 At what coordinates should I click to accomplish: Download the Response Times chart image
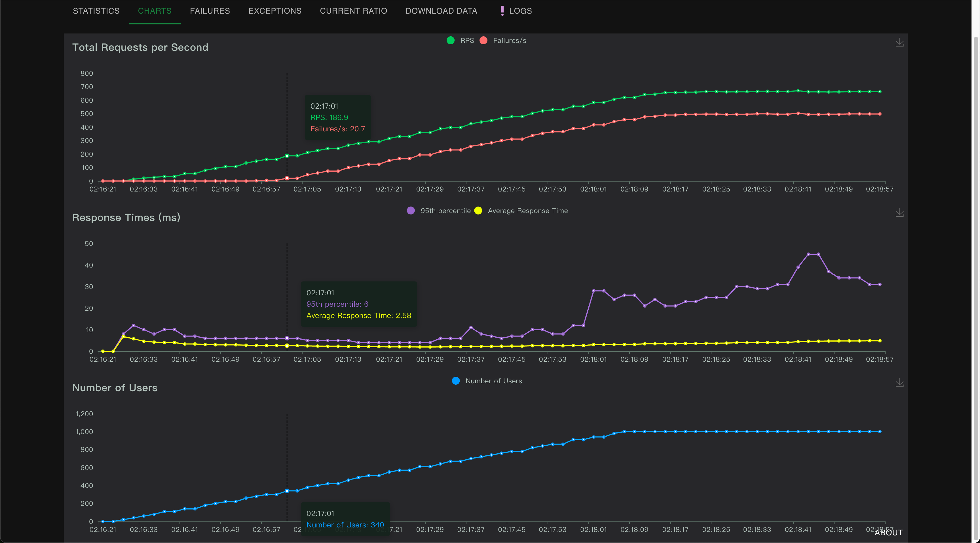(899, 212)
